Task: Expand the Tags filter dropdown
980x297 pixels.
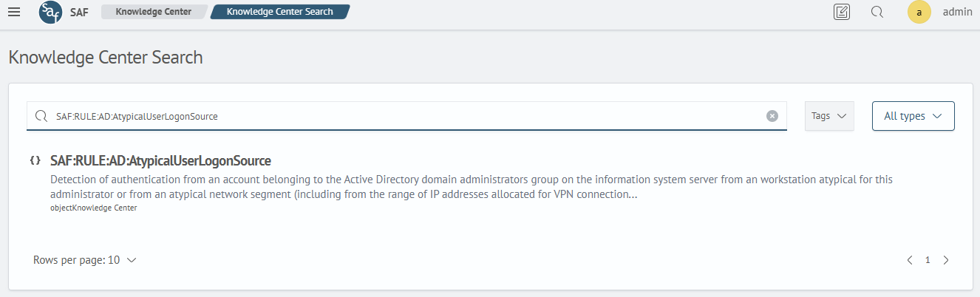Action: tap(829, 116)
